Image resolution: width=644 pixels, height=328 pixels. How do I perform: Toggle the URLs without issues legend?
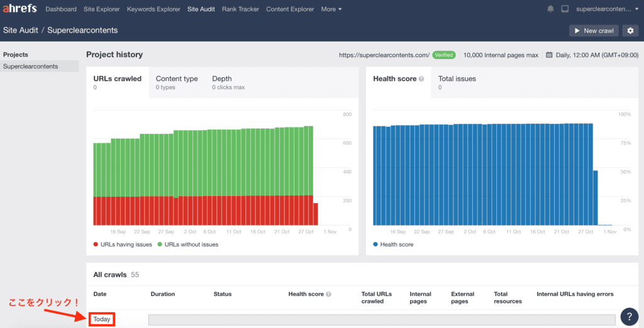(187, 244)
